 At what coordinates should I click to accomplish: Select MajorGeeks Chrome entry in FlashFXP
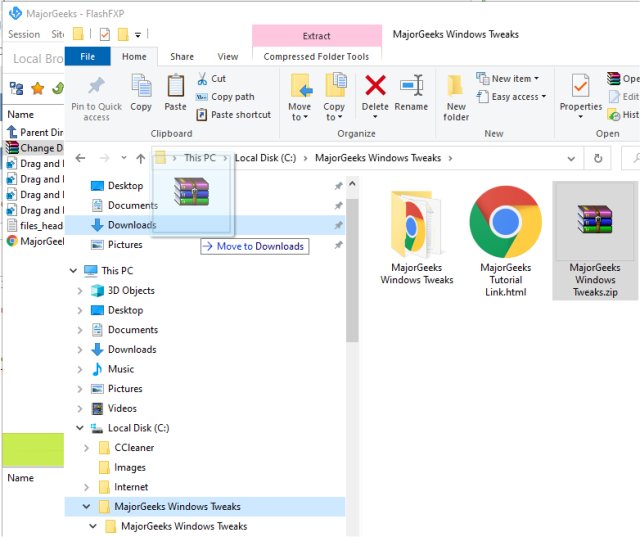click(x=36, y=241)
